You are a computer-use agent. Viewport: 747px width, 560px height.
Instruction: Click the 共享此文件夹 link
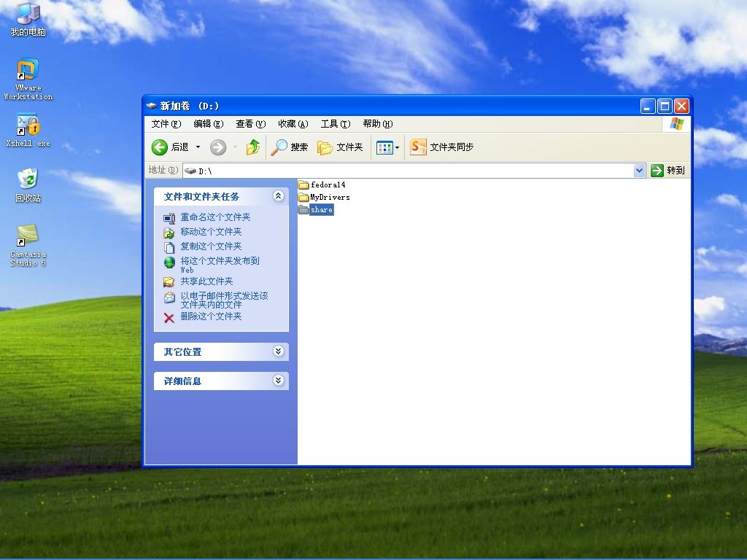tap(206, 281)
